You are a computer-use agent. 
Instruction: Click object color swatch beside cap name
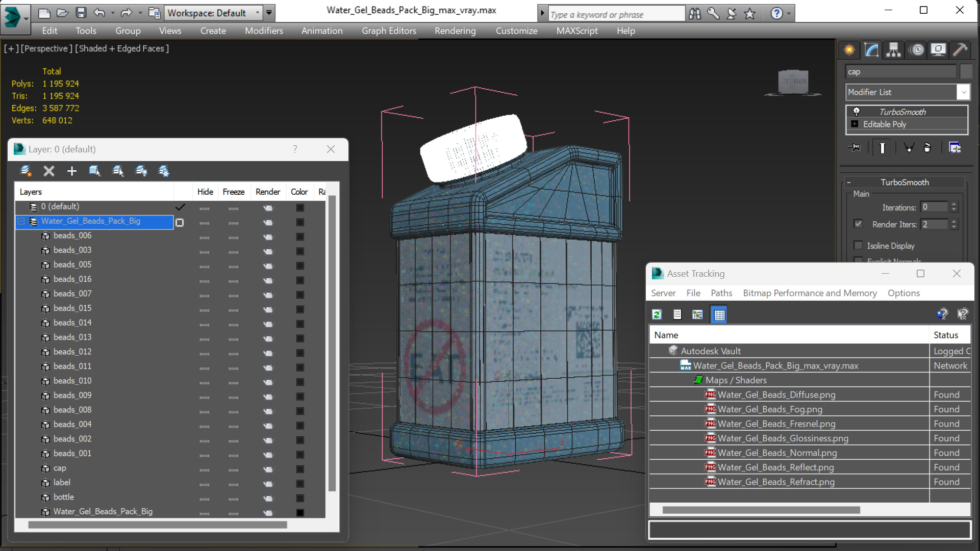tap(965, 72)
